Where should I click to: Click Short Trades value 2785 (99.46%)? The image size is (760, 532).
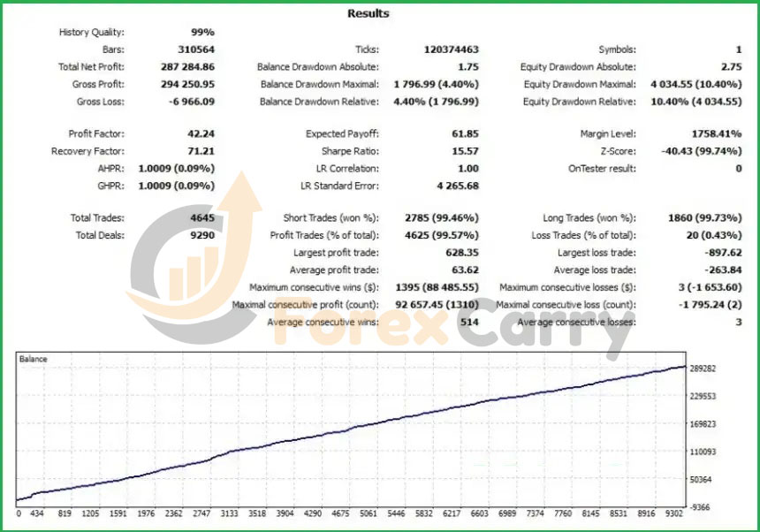442,218
